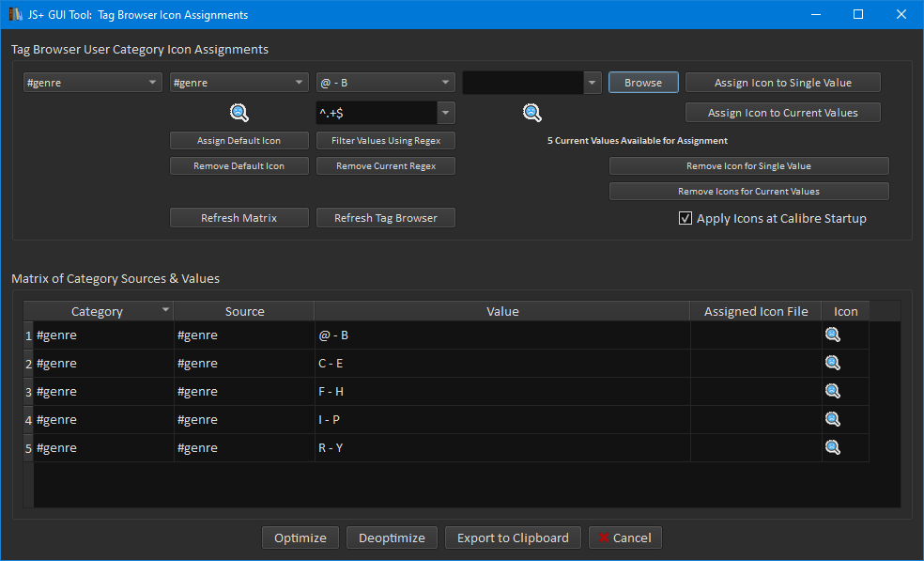Click Remove Icon for Single Value
Image resolution: width=924 pixels, height=561 pixels.
tap(749, 165)
